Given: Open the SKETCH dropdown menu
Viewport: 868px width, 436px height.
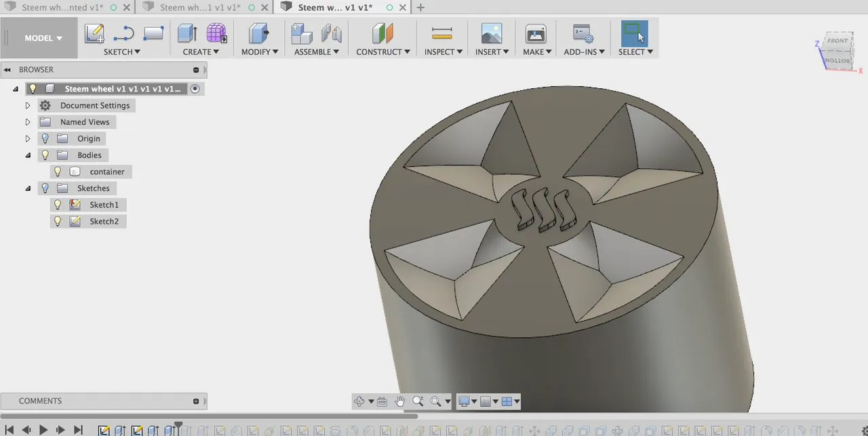Looking at the screenshot, I should [x=122, y=52].
